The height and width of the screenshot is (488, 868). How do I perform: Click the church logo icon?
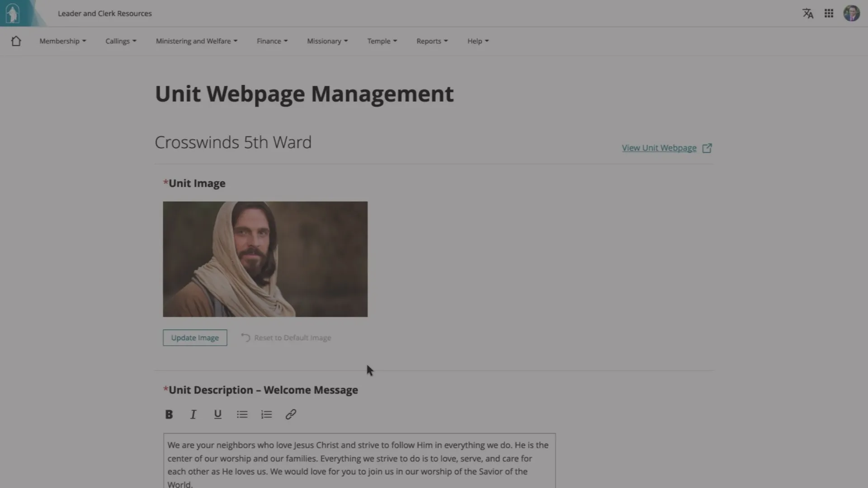click(13, 14)
